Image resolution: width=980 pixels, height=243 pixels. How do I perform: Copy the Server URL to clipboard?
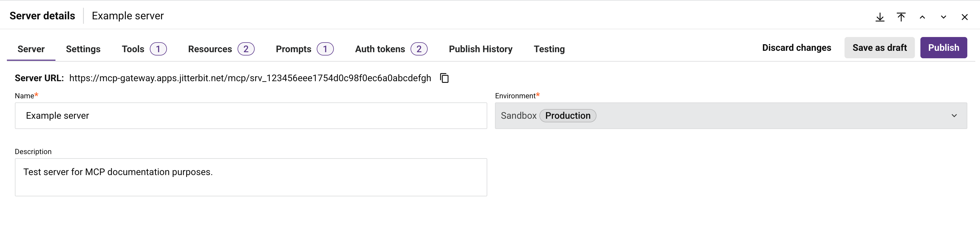pyautogui.click(x=444, y=78)
